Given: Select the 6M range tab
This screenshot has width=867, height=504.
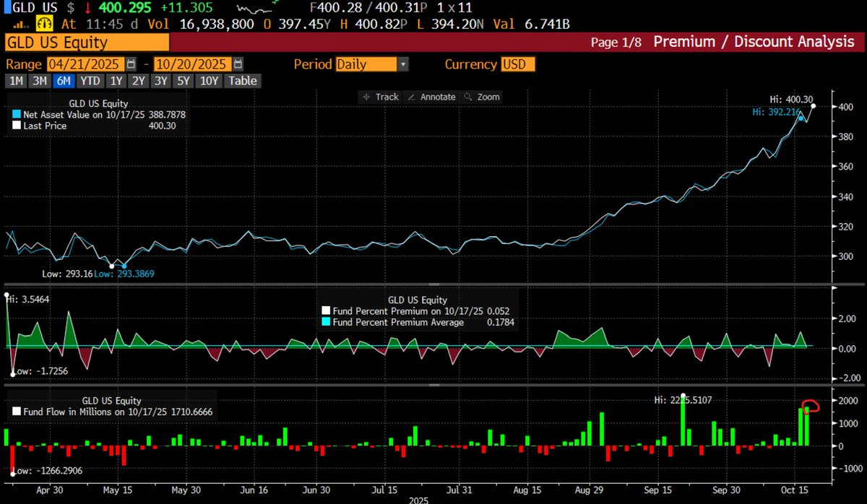Looking at the screenshot, I should [64, 81].
